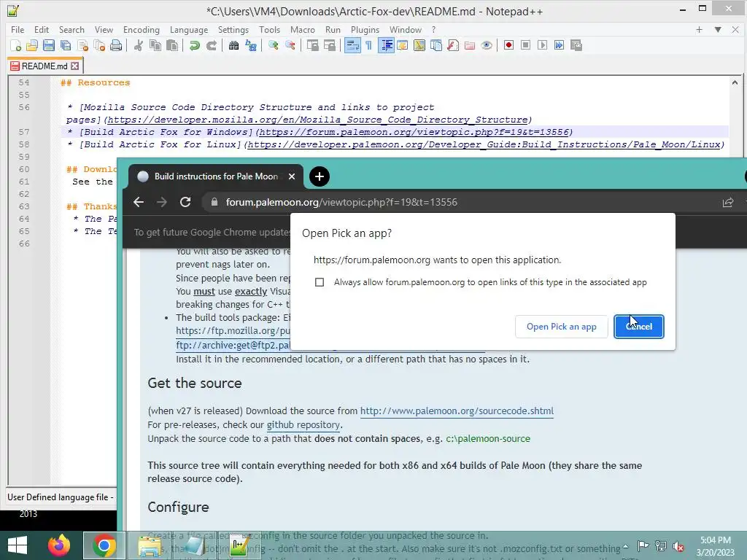This screenshot has height=560, width=747.
Task: Play back the recorded macro
Action: tap(542, 45)
